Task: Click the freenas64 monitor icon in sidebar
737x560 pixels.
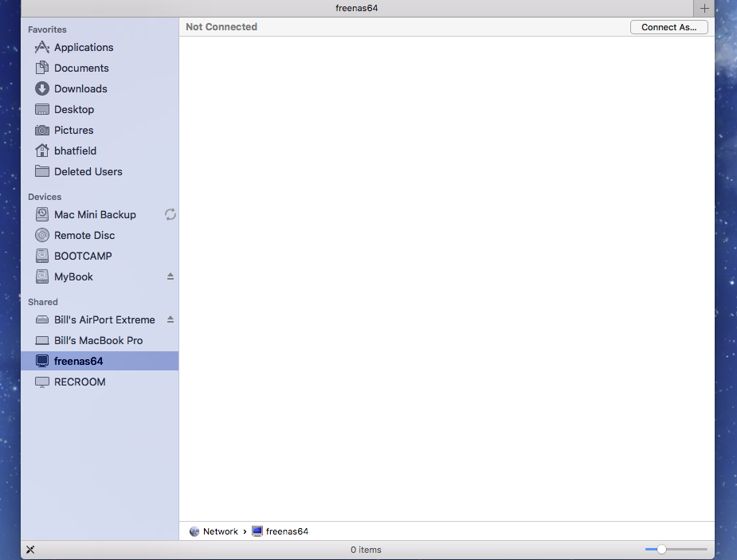Action: [42, 361]
